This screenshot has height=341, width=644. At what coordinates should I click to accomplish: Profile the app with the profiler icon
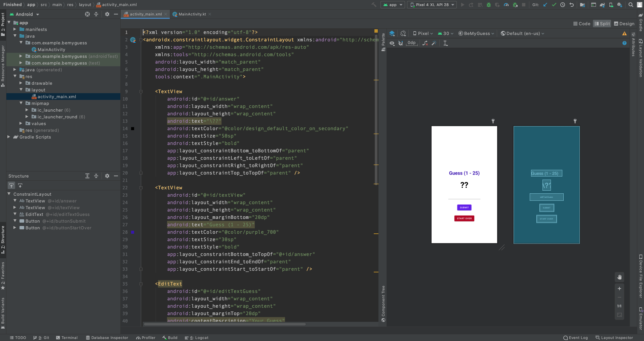tap(506, 5)
